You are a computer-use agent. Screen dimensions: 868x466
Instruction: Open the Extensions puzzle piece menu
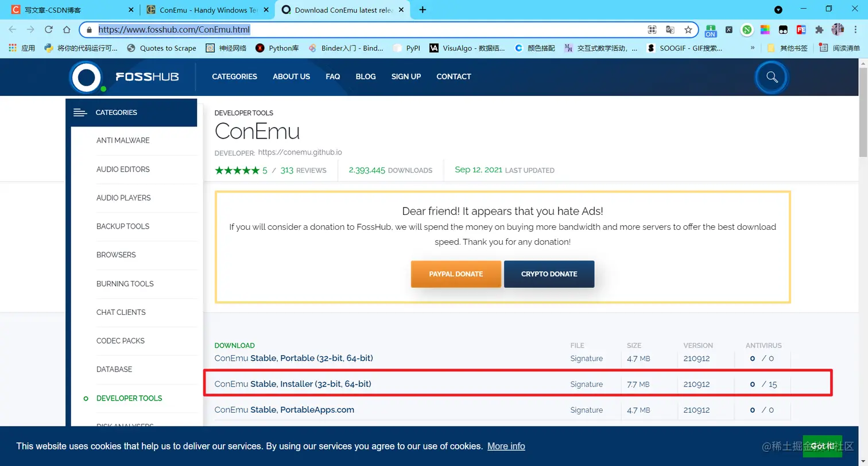tap(819, 30)
